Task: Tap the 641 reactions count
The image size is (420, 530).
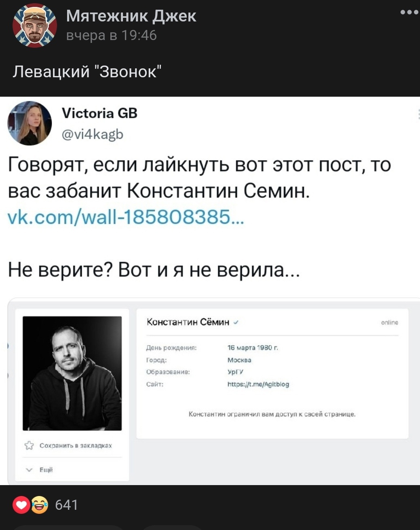Action: 66,505
